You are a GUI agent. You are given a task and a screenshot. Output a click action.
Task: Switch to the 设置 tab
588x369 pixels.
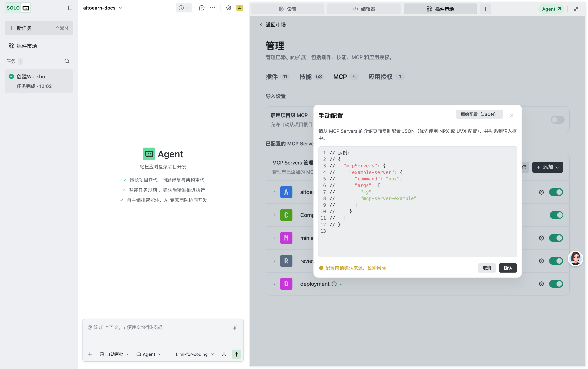(287, 9)
